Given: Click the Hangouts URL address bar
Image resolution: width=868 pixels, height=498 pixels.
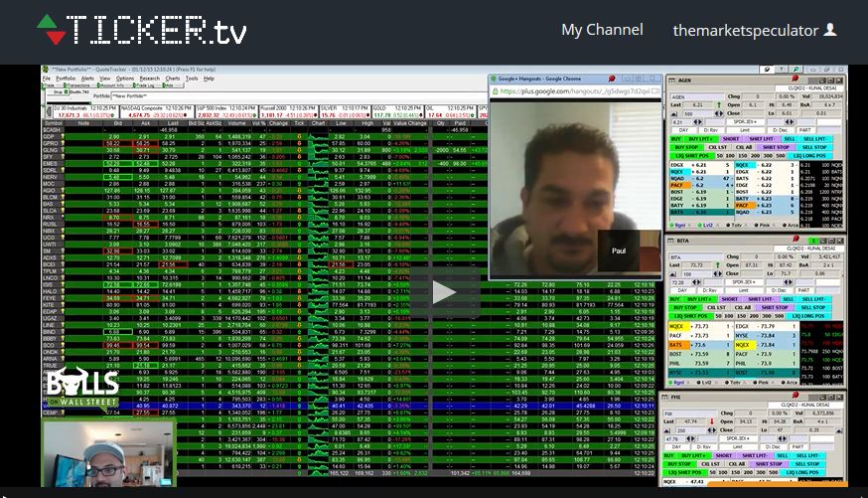Looking at the screenshot, I should click(575, 90).
